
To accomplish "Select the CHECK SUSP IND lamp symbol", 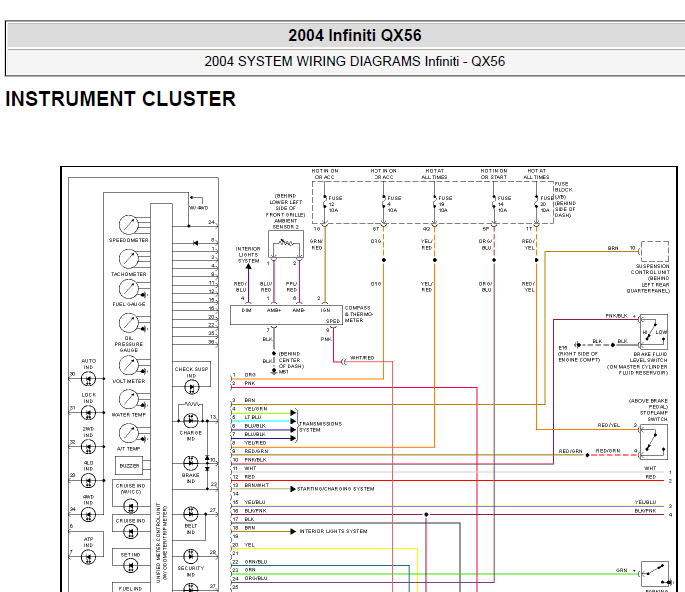I will (x=191, y=387).
